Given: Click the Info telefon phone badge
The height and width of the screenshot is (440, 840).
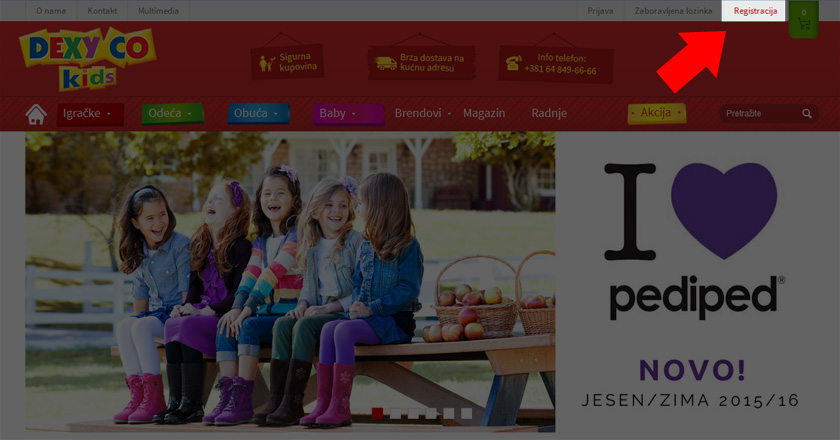Looking at the screenshot, I should pyautogui.click(x=556, y=64).
